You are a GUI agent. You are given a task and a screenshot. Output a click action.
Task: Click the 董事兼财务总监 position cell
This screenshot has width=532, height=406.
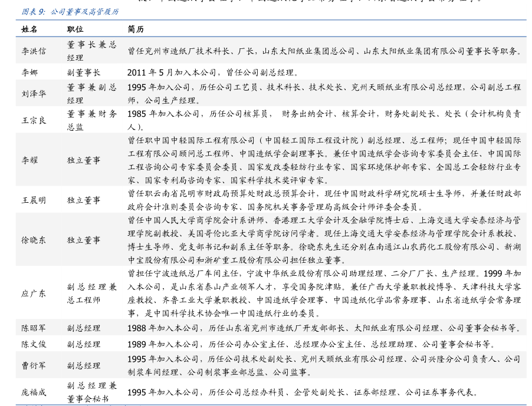(x=91, y=120)
